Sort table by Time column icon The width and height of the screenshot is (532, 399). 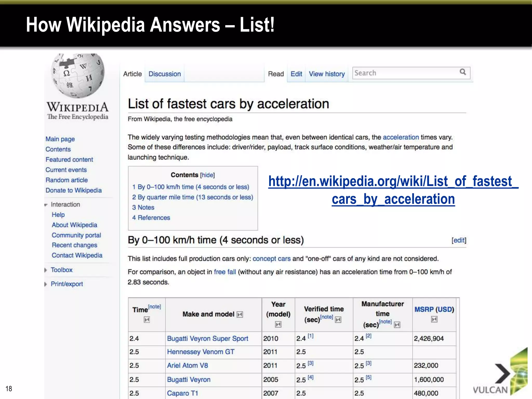click(x=147, y=320)
